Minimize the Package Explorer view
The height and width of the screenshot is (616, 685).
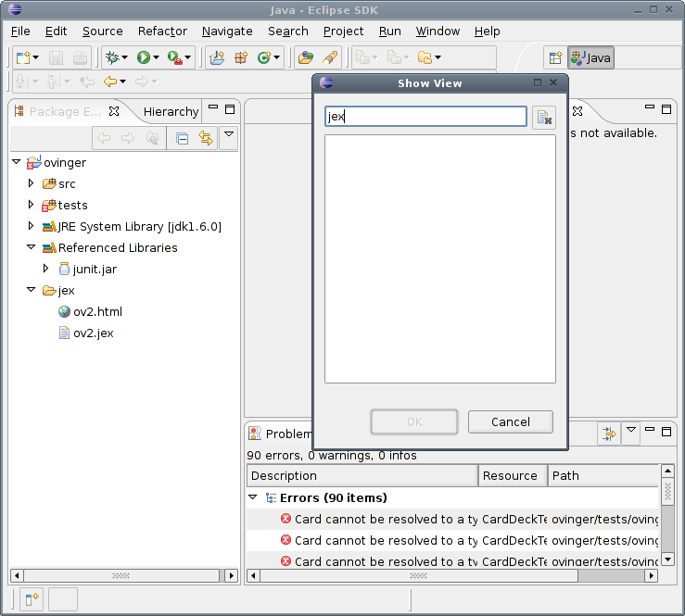pos(213,107)
